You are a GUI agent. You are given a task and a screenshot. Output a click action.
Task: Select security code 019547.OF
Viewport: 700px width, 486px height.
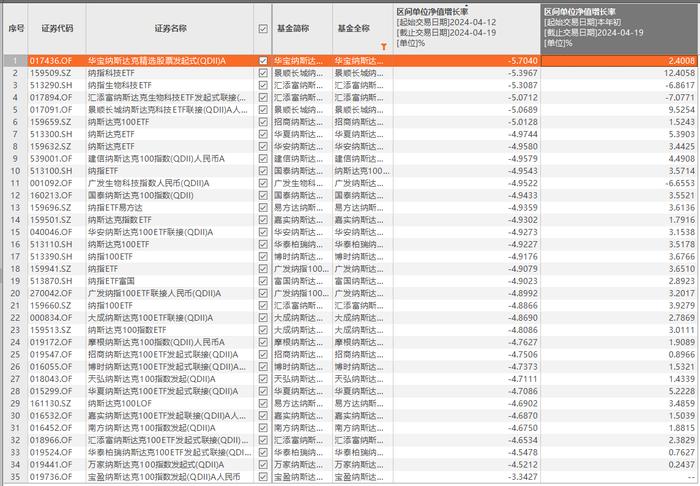coord(51,354)
